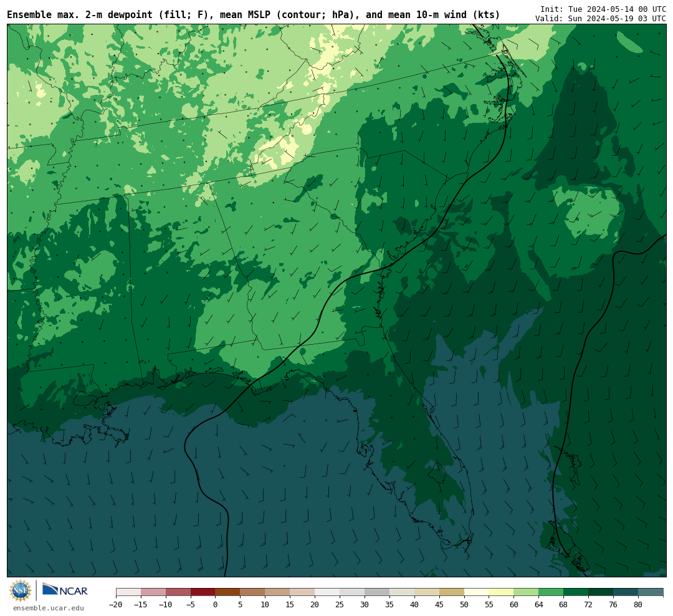Viewport: 673px width, 616px height.
Task: Click the colorbar label 80
Action: point(639,605)
